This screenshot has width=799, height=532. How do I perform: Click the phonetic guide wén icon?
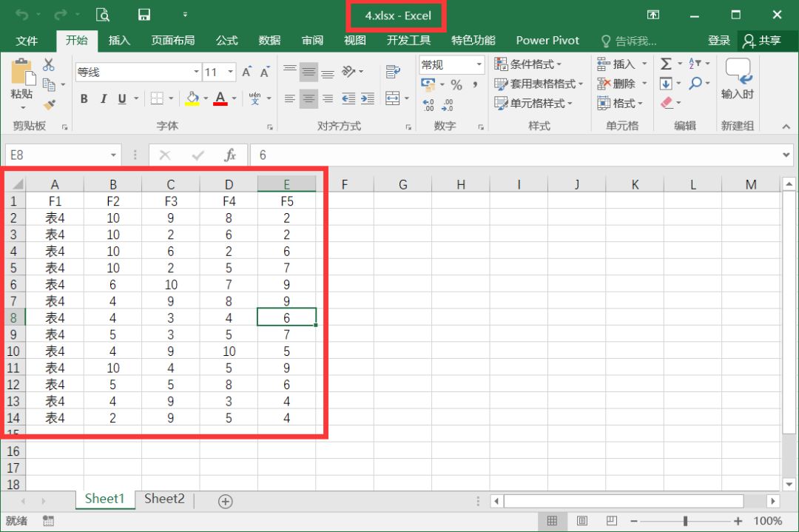tap(254, 98)
